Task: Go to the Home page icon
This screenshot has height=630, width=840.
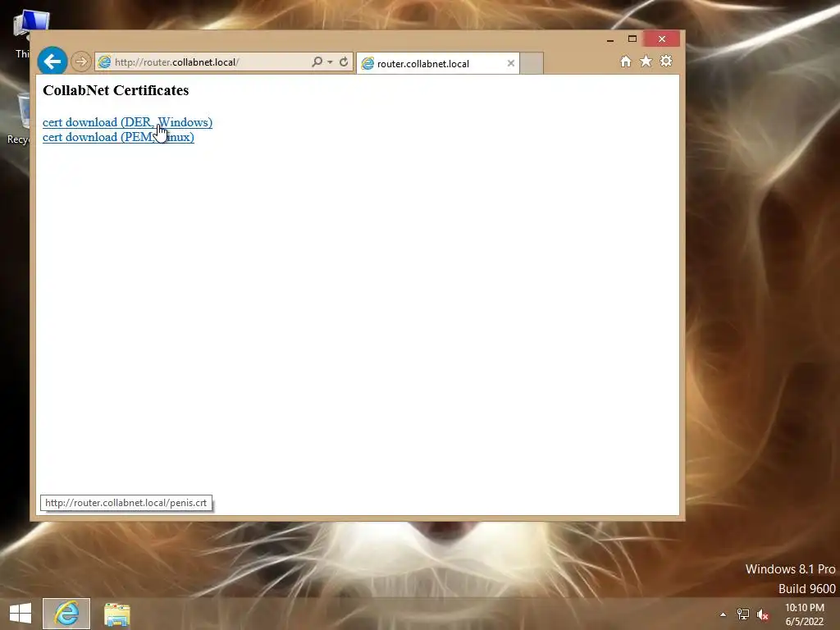Action: [626, 62]
